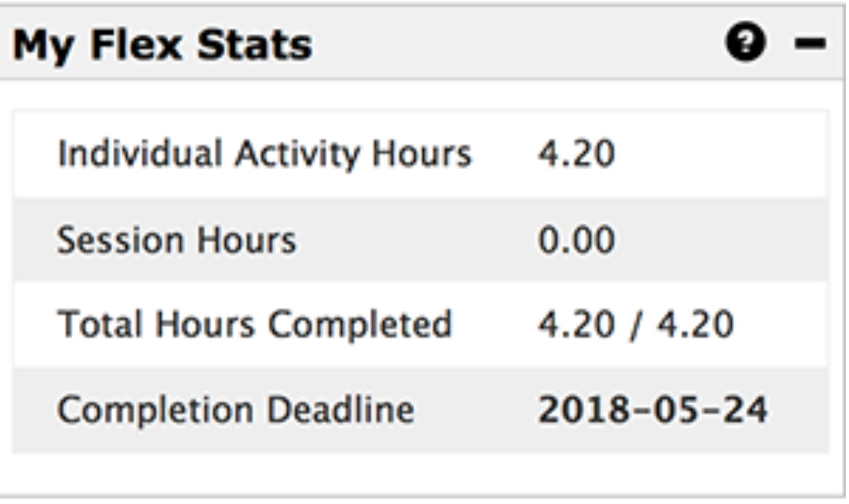Click the My Flex Stats title
This screenshot has height=504, width=849.
tap(162, 45)
